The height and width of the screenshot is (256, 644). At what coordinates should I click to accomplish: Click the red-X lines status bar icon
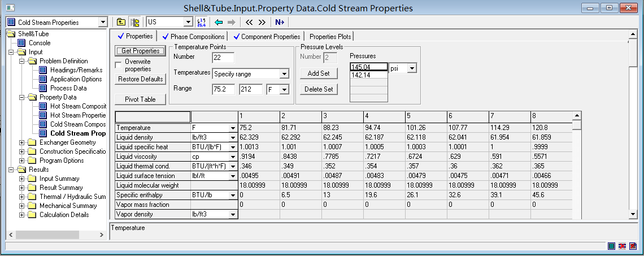[x=622, y=246]
